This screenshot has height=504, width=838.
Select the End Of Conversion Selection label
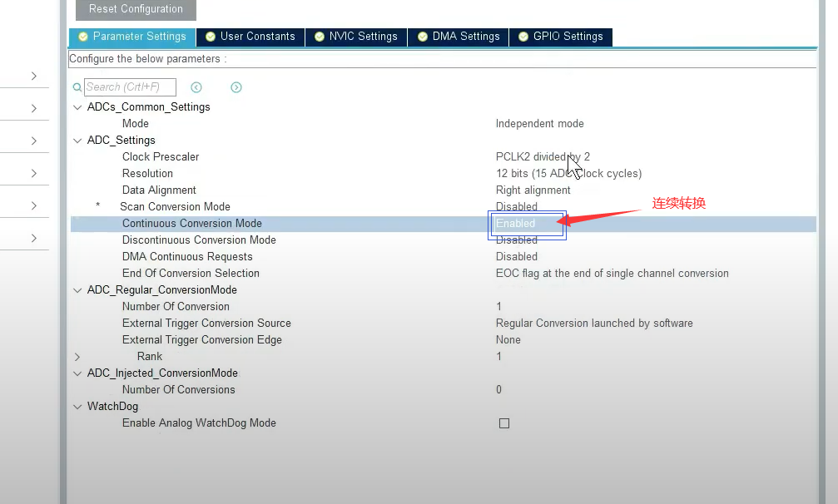tap(191, 274)
